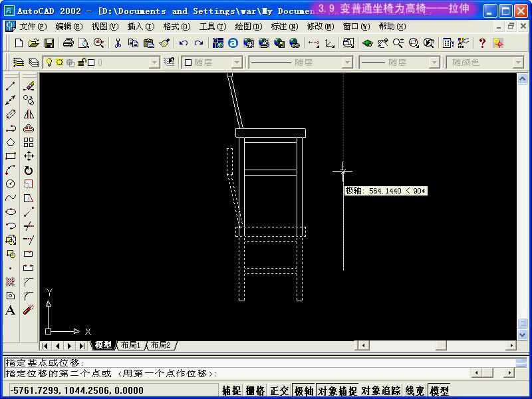Switch to the 布局1 layout tab
This screenshot has height=399, width=532.
[x=130, y=345]
